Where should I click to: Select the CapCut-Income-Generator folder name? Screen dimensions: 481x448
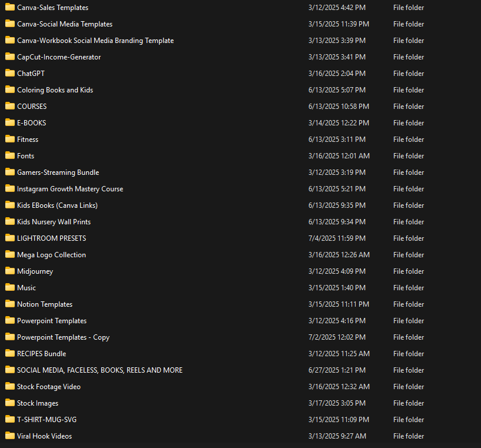tap(59, 57)
